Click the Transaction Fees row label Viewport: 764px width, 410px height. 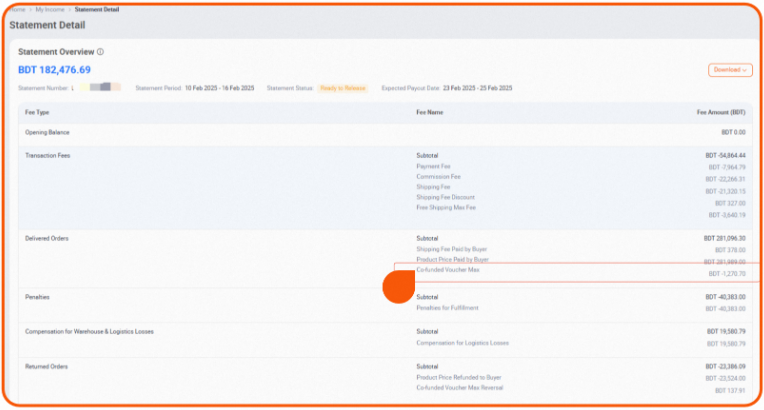(x=47, y=156)
